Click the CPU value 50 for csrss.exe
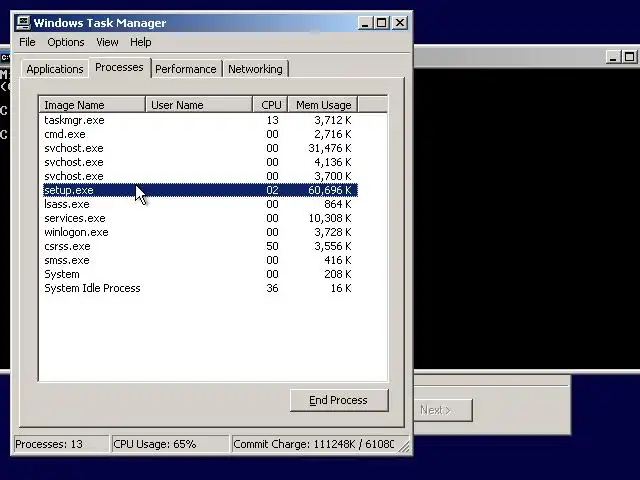 click(x=272, y=246)
